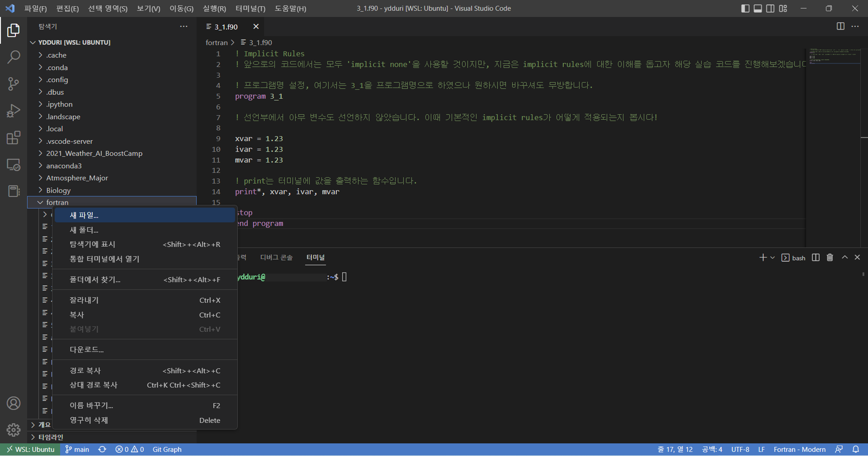Open Run and Debug view icon
This screenshot has width=868, height=456.
[13, 111]
